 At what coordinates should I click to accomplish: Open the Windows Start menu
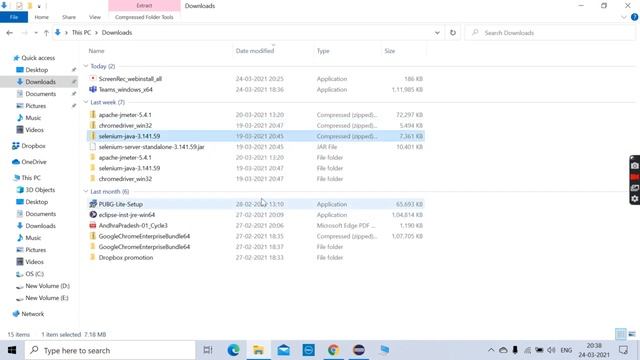[12, 350]
